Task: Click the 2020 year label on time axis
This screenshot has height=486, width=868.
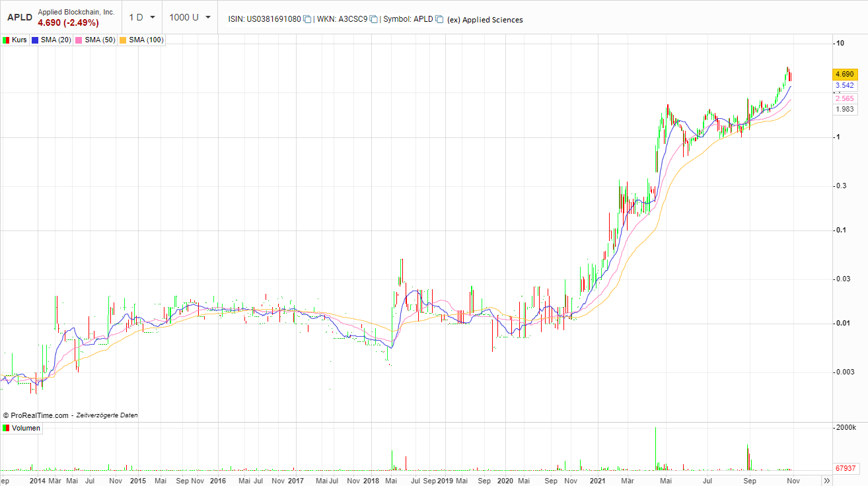Action: pyautogui.click(x=505, y=481)
